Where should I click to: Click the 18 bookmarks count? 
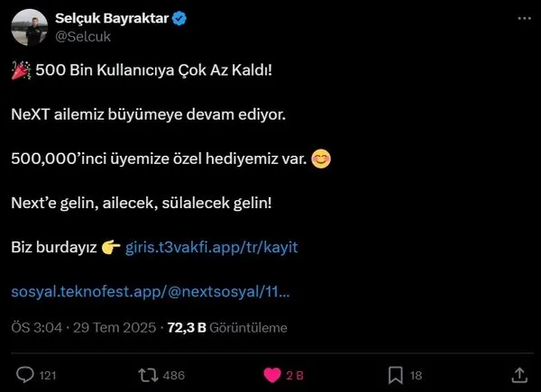click(416, 376)
